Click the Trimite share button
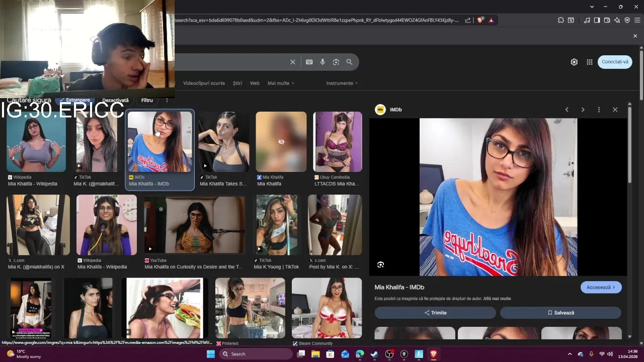 coord(435,313)
